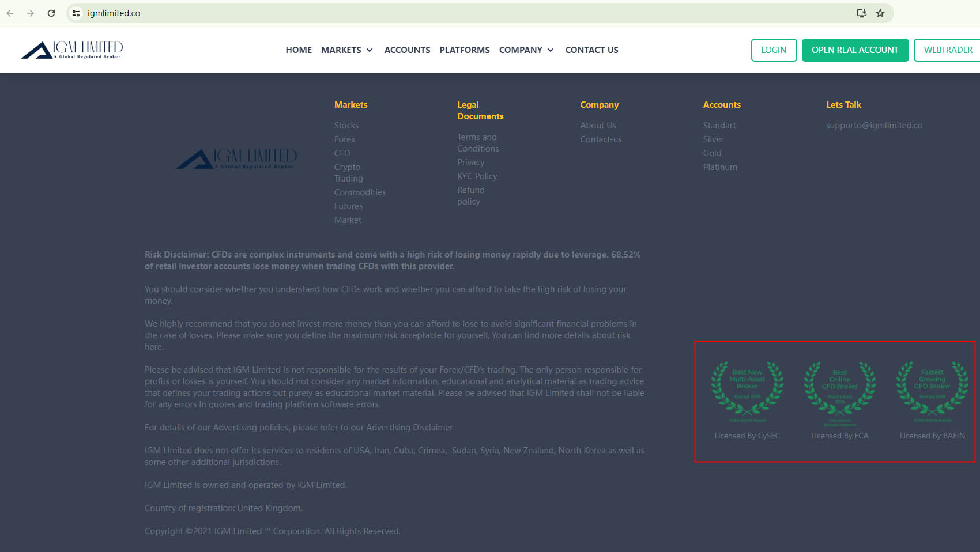Click the IGM Limited header logo
This screenshot has width=980, height=552.
click(72, 50)
